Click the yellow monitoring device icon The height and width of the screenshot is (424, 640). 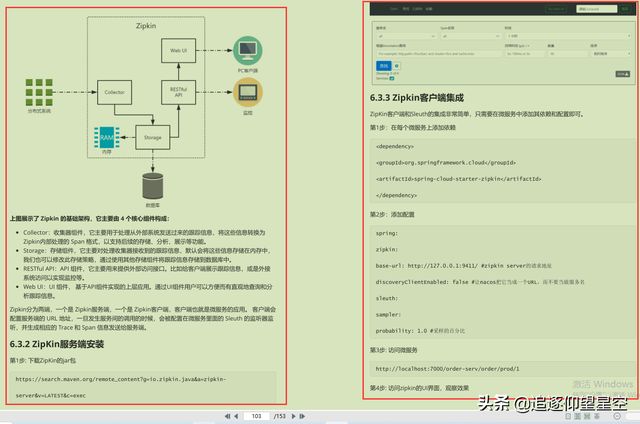point(248,92)
